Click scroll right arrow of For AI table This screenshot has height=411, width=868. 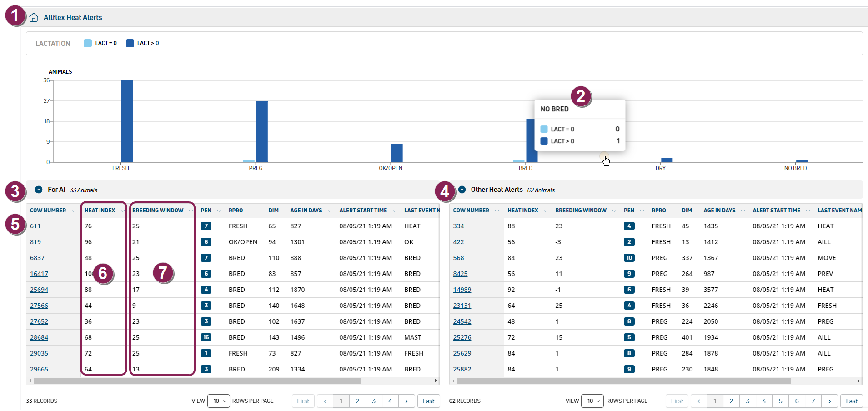click(x=436, y=381)
